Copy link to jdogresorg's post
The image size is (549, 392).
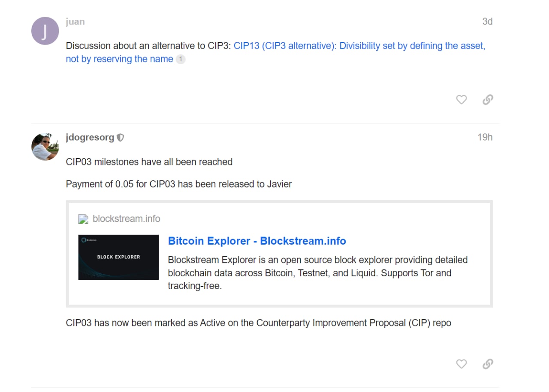point(488,364)
